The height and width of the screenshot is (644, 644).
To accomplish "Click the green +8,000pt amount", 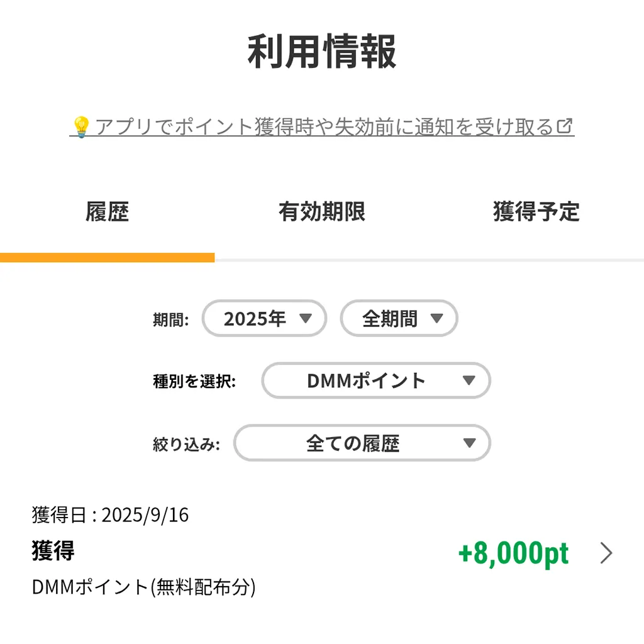I will coord(513,553).
